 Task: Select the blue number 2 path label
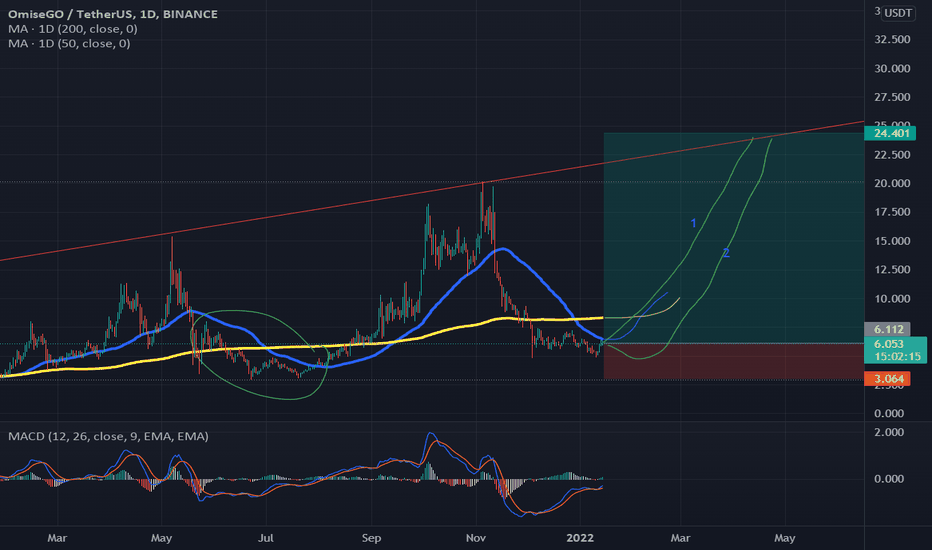(x=726, y=253)
